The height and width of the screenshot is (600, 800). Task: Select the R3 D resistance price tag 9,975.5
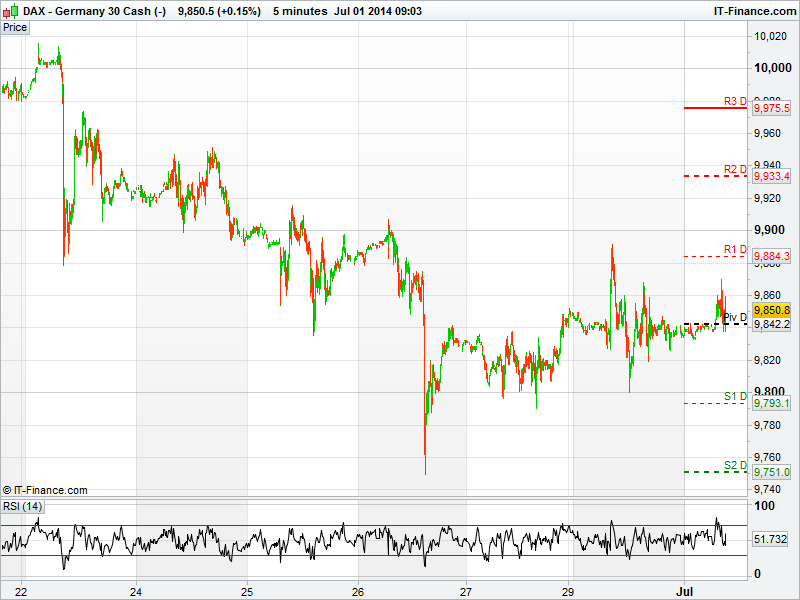(772, 108)
